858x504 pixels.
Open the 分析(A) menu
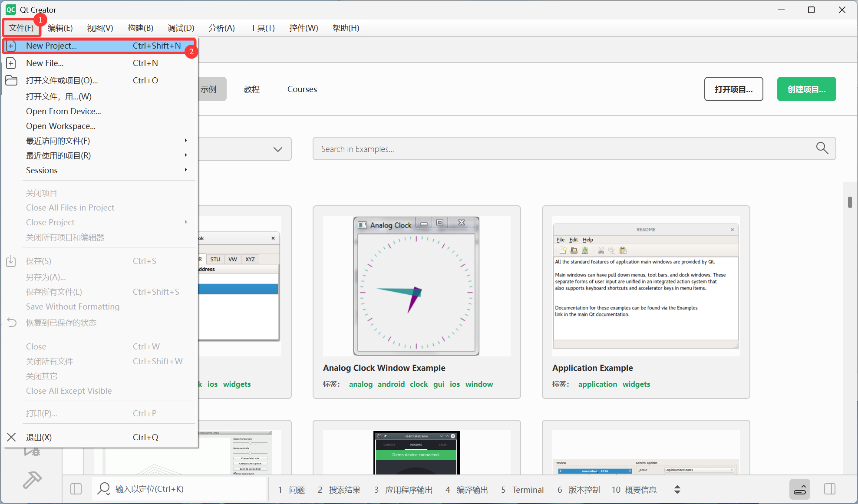pyautogui.click(x=221, y=28)
